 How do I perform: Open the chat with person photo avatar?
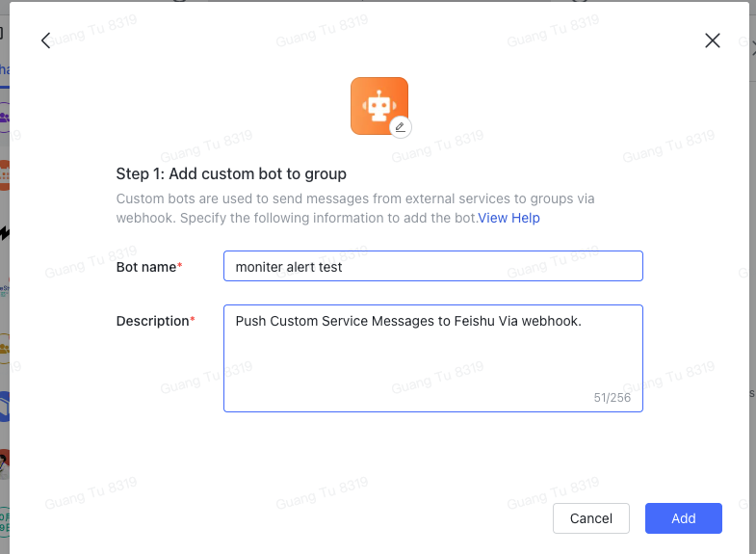pyautogui.click(x=5, y=464)
